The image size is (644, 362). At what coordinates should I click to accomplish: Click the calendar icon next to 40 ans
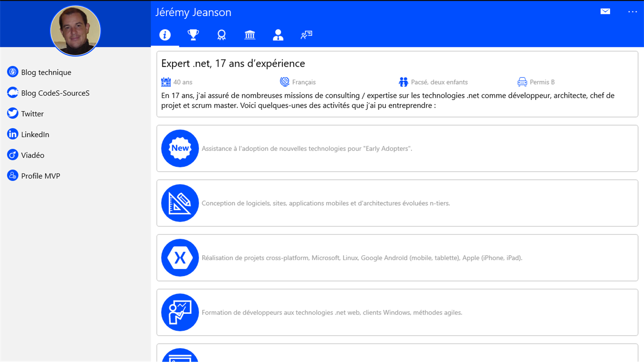pos(166,82)
